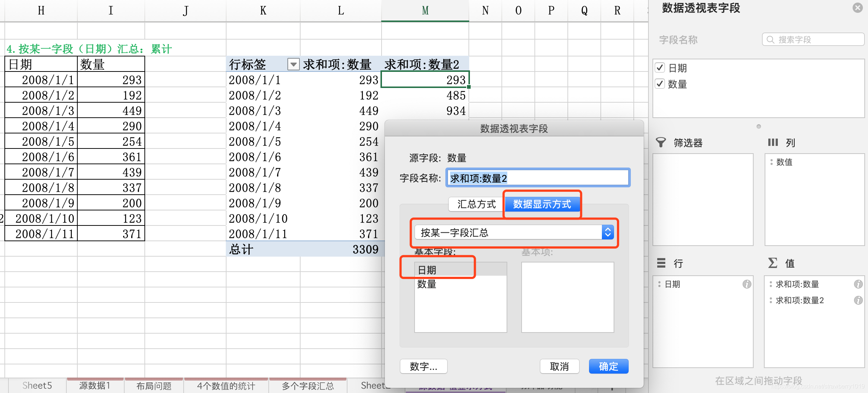This screenshot has width=868, height=393.
Task: Open the 多个字段汇总 sheet tab
Action: pyautogui.click(x=308, y=386)
